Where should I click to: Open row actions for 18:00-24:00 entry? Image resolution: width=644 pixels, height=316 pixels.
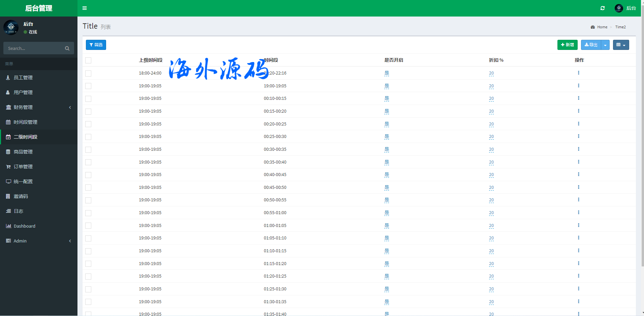point(578,73)
